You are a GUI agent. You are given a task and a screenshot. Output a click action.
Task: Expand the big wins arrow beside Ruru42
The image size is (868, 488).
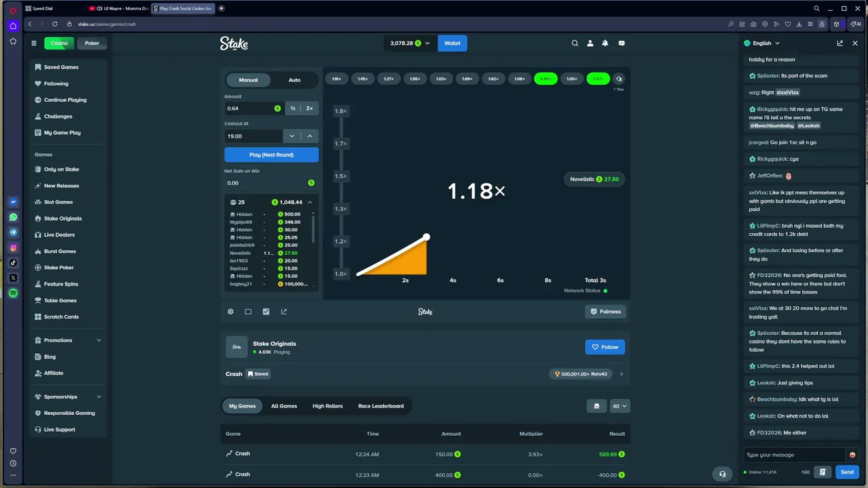[621, 374]
